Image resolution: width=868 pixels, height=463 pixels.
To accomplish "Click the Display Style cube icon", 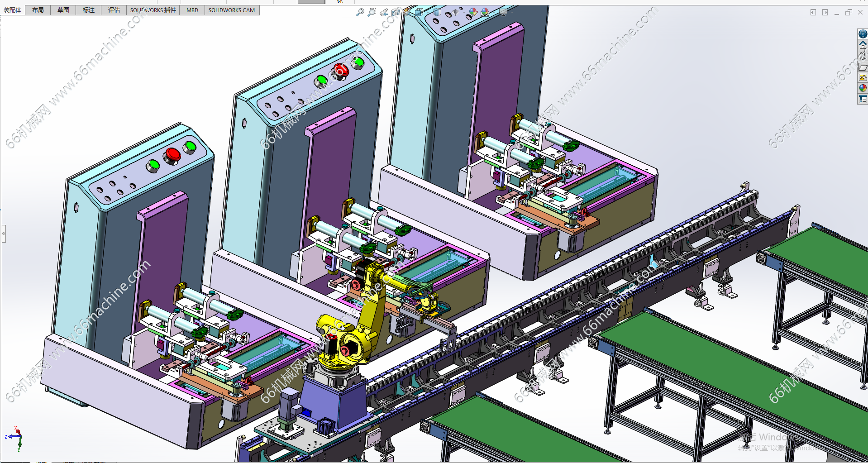I will (x=437, y=12).
